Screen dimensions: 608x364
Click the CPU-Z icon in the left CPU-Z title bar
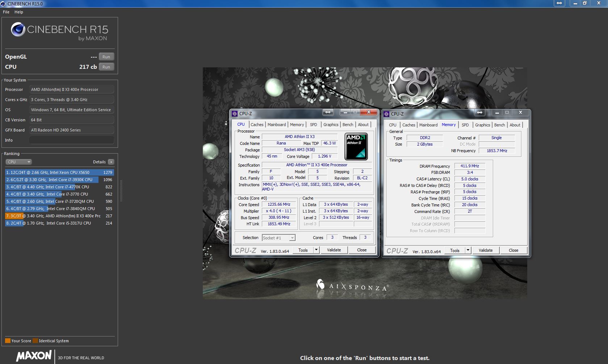[235, 113]
